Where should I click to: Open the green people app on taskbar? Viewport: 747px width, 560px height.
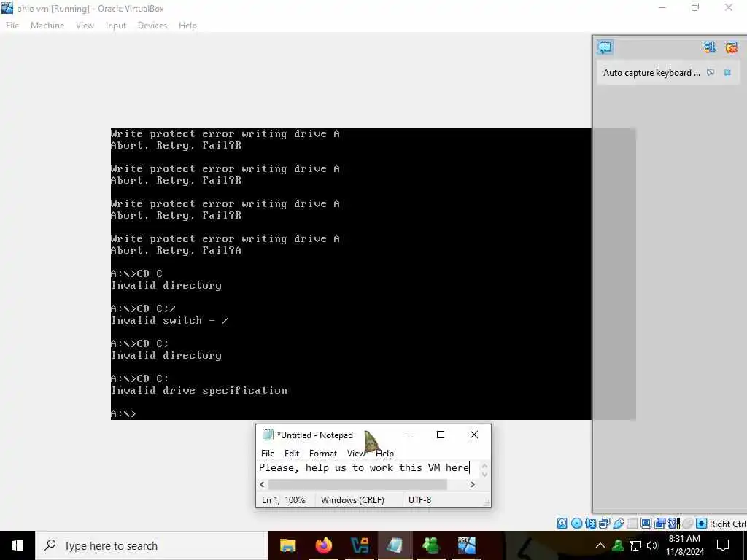pos(430,545)
